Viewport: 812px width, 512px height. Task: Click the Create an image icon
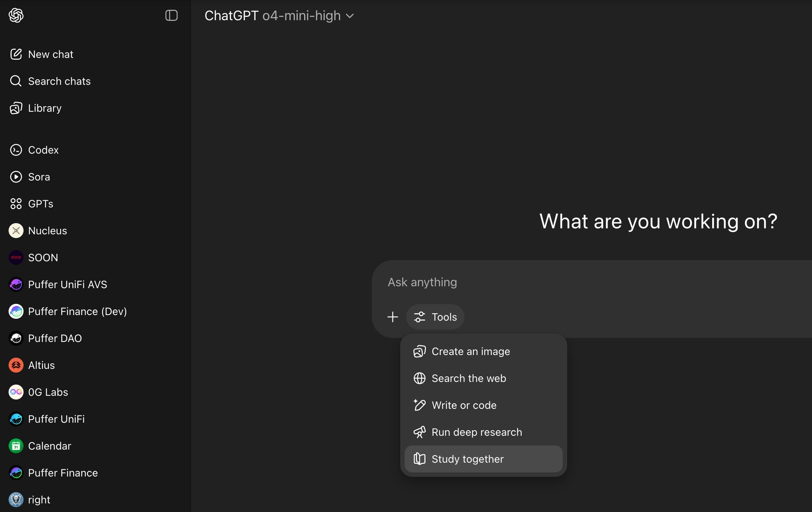420,351
